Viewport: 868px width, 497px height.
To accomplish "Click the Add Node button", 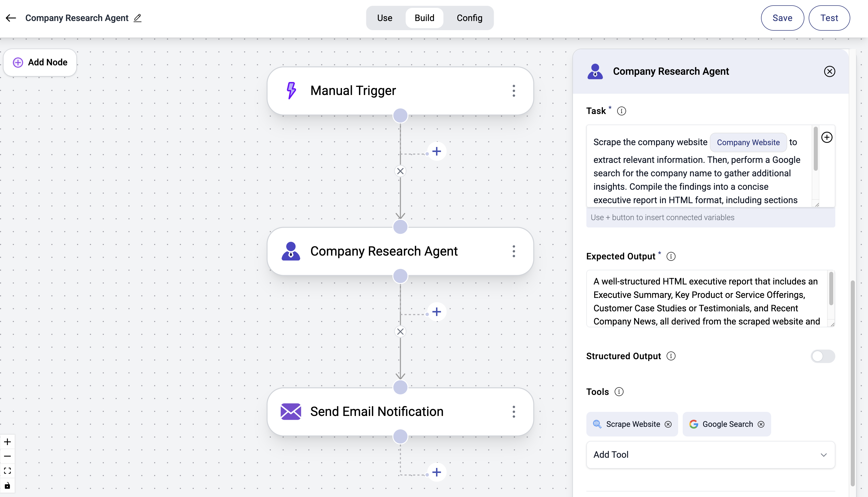I will pos(40,63).
